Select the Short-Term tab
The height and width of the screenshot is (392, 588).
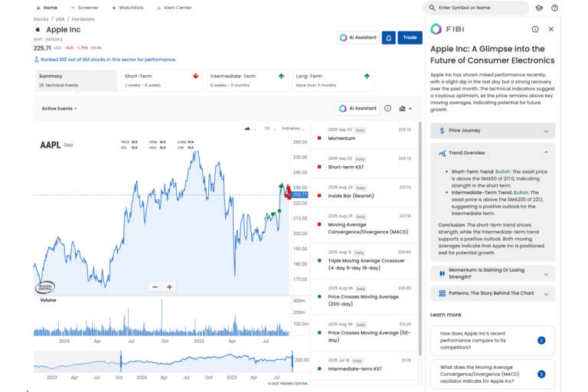point(162,80)
